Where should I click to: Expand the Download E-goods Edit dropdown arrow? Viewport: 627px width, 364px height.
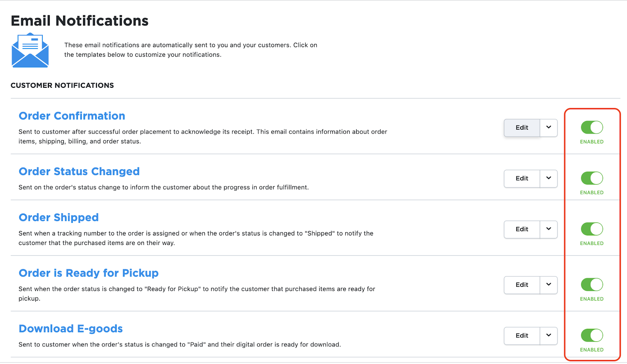[x=549, y=336]
